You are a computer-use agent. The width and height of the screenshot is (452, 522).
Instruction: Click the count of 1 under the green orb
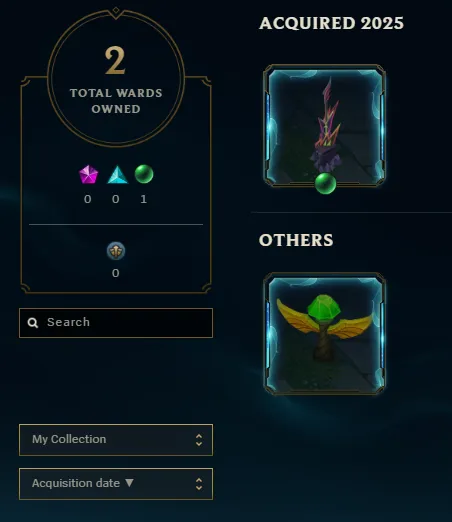click(x=144, y=199)
